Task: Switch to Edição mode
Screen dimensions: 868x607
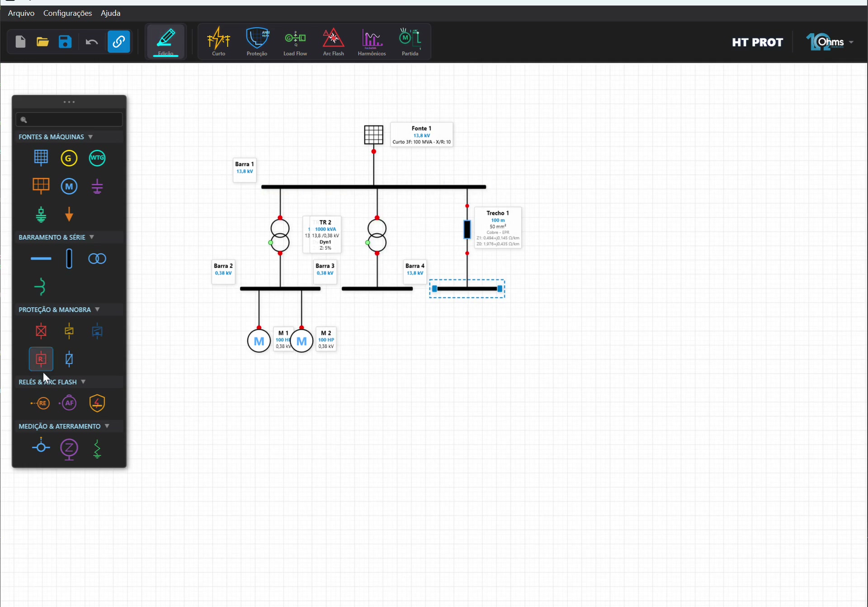Action: click(165, 42)
